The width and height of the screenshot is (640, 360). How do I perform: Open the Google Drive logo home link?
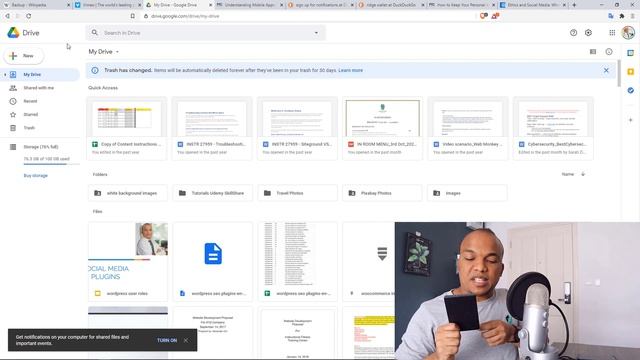[23, 33]
